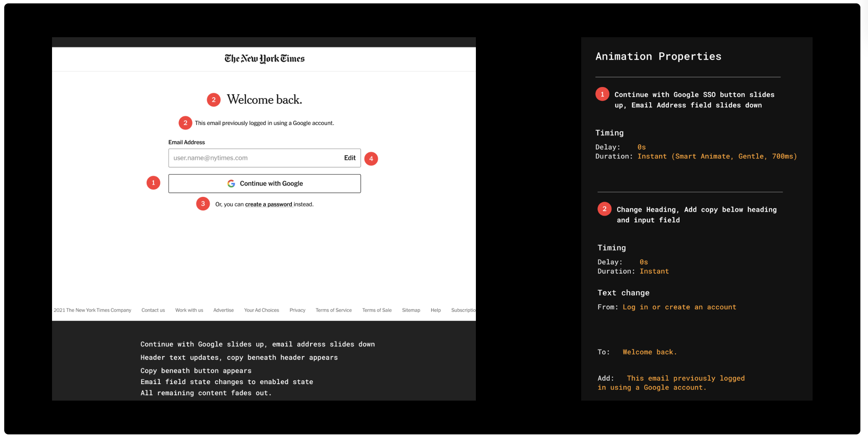The height and width of the screenshot is (442, 868).
Task: Open Advertise footer link
Action: pyautogui.click(x=223, y=310)
